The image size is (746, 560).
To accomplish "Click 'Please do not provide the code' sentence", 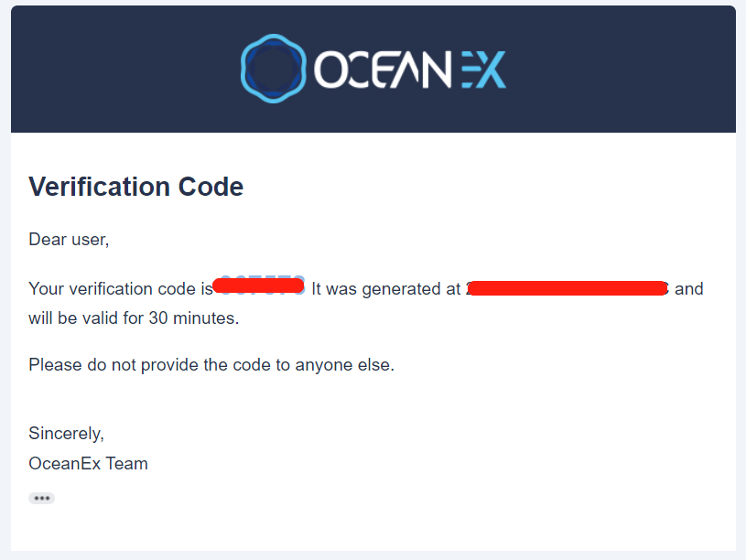I will [x=211, y=365].
